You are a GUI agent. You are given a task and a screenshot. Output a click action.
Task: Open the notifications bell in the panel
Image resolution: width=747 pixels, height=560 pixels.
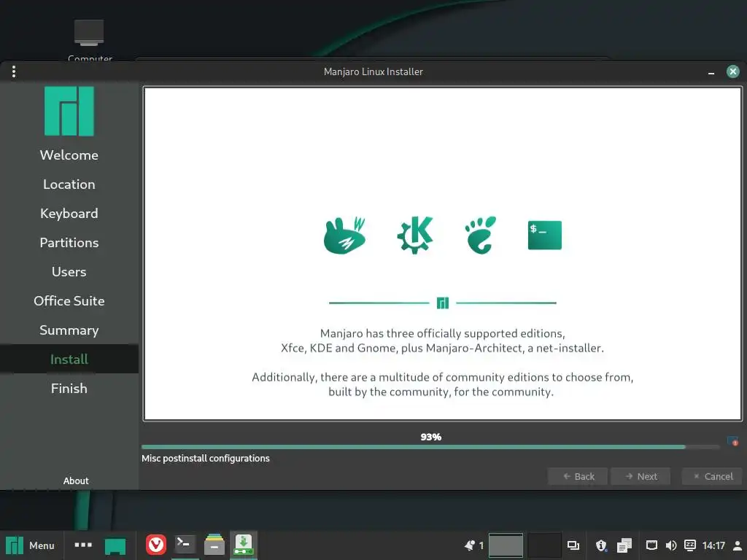pyautogui.click(x=470, y=545)
